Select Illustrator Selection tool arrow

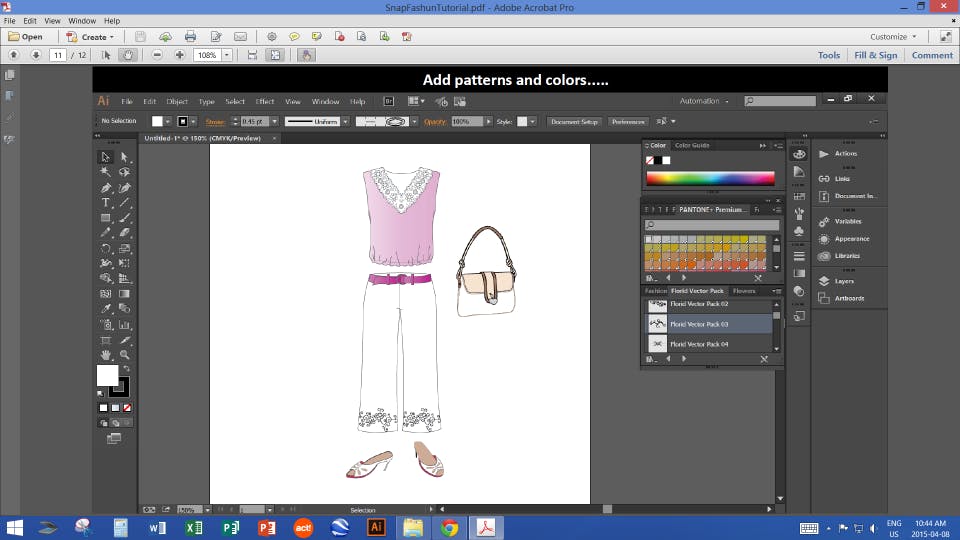click(x=105, y=157)
